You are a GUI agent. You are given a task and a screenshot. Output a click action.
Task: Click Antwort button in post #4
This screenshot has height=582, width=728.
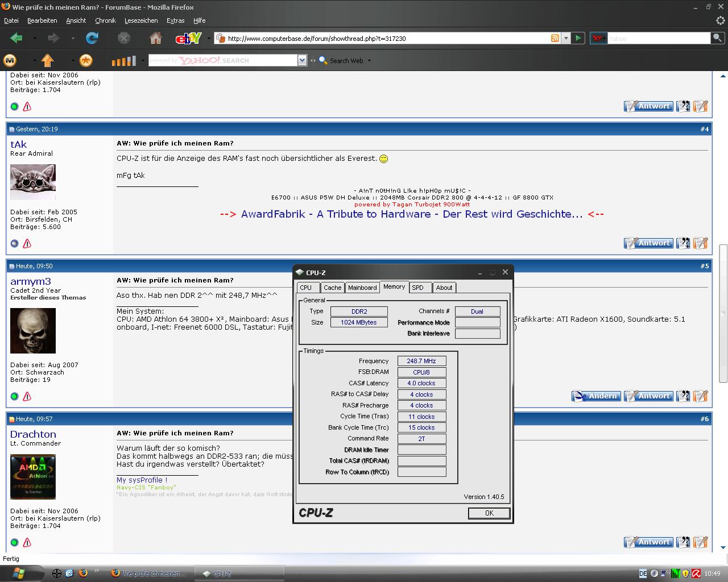click(x=648, y=243)
